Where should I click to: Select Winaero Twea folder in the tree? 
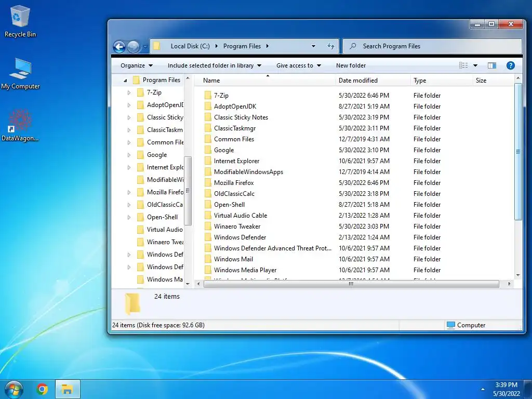coord(159,242)
